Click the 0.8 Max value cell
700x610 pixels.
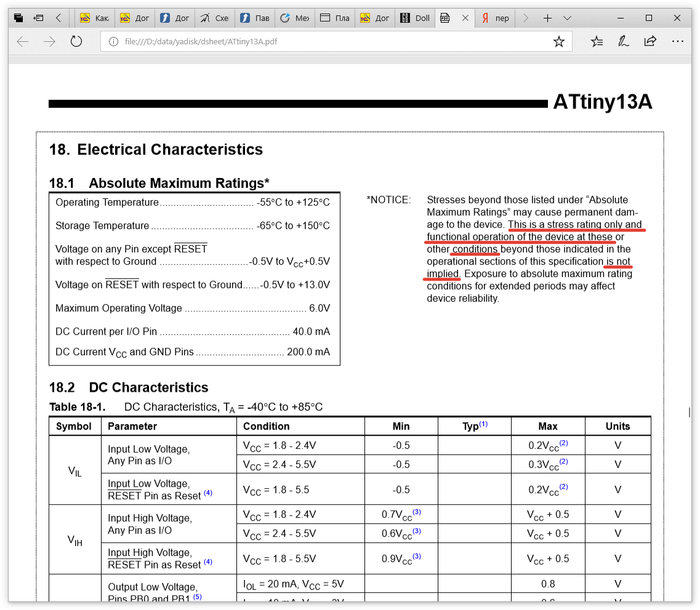pos(548,584)
